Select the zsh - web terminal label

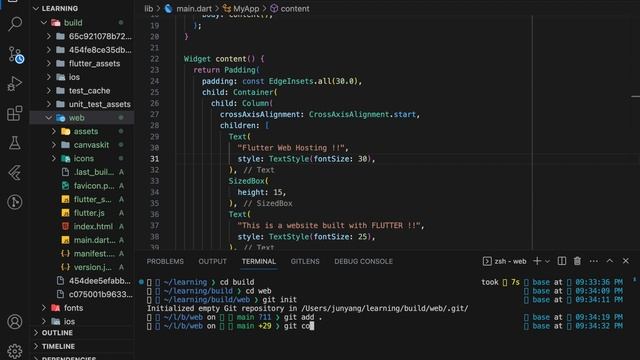coord(504,261)
